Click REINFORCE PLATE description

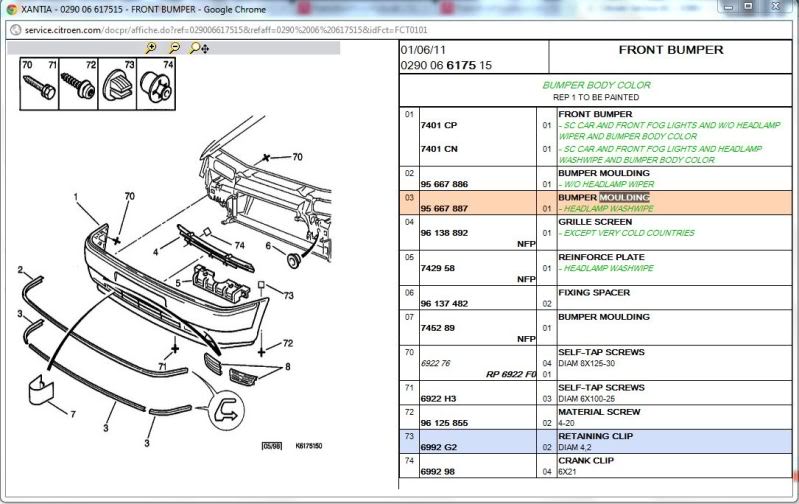(x=601, y=257)
